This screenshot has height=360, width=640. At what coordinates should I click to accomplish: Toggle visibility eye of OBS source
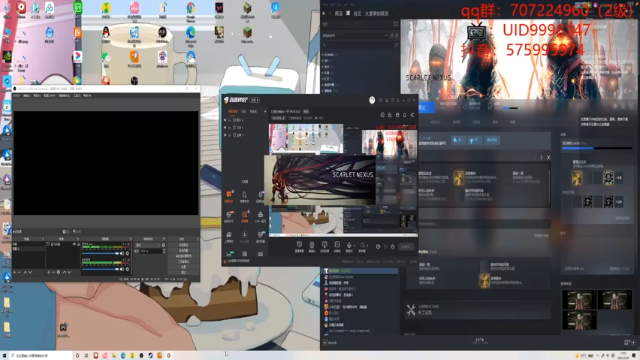click(x=74, y=244)
